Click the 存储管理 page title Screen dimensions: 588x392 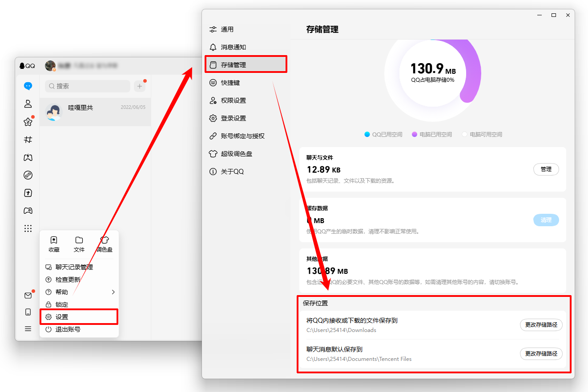[x=322, y=29]
